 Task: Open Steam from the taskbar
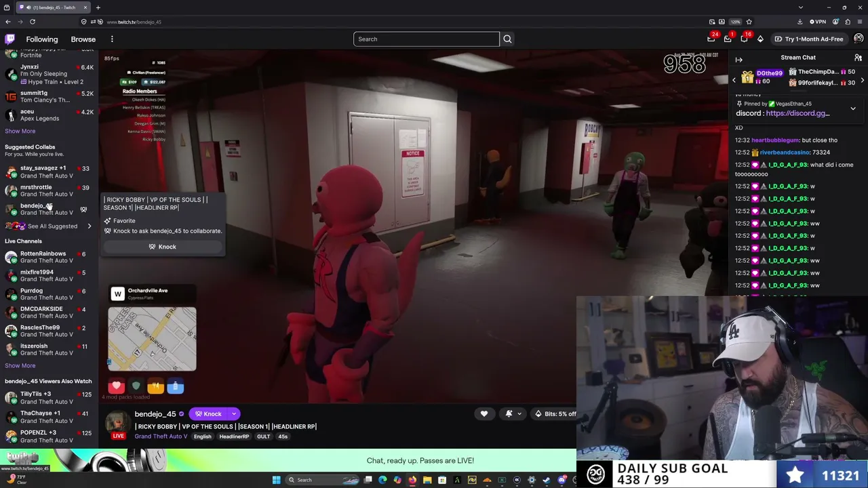(547, 480)
